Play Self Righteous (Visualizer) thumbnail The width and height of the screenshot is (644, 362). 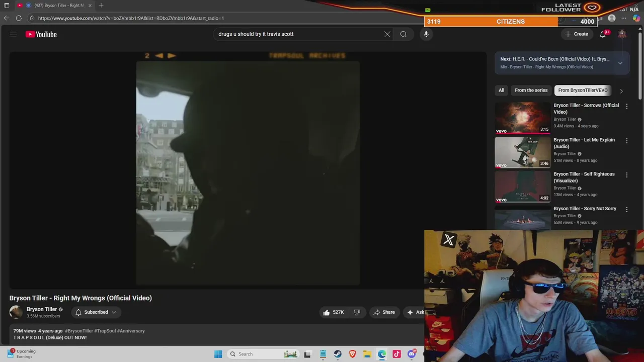522,187
